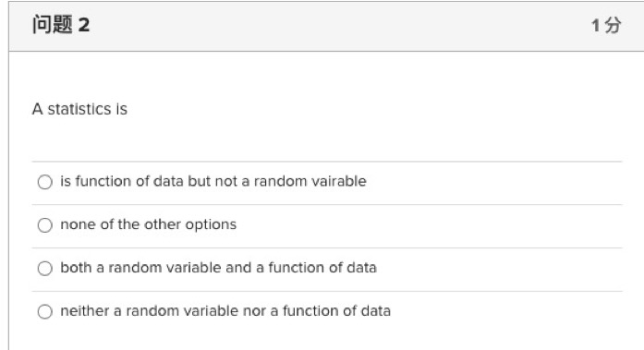Select radio button for "not a random vairable" option

[44, 182]
